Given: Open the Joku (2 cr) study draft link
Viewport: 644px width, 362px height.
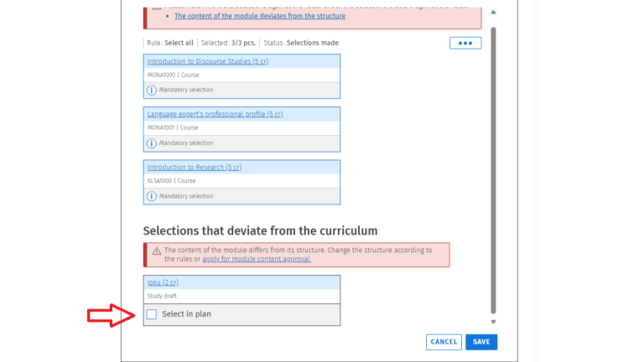Looking at the screenshot, I should pyautogui.click(x=163, y=282).
